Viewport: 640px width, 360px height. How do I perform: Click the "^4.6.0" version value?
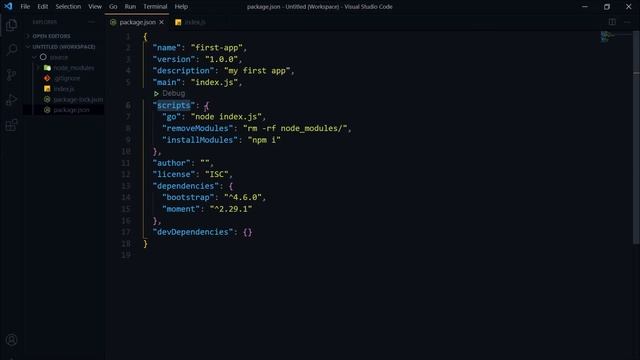click(x=243, y=197)
